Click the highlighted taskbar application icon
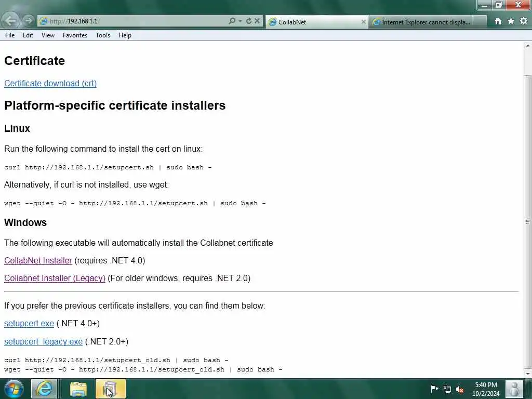Screen dimensions: 532x399 point(111,389)
